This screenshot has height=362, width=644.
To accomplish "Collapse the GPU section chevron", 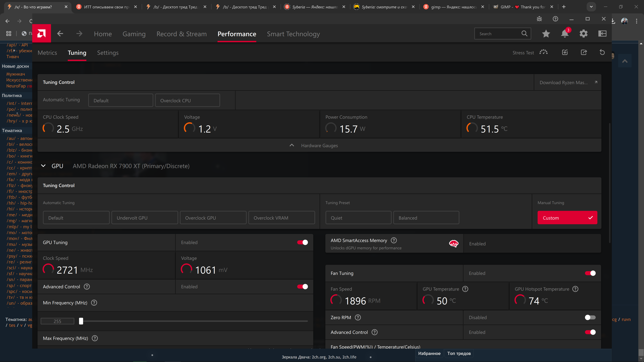I will coord(43,166).
